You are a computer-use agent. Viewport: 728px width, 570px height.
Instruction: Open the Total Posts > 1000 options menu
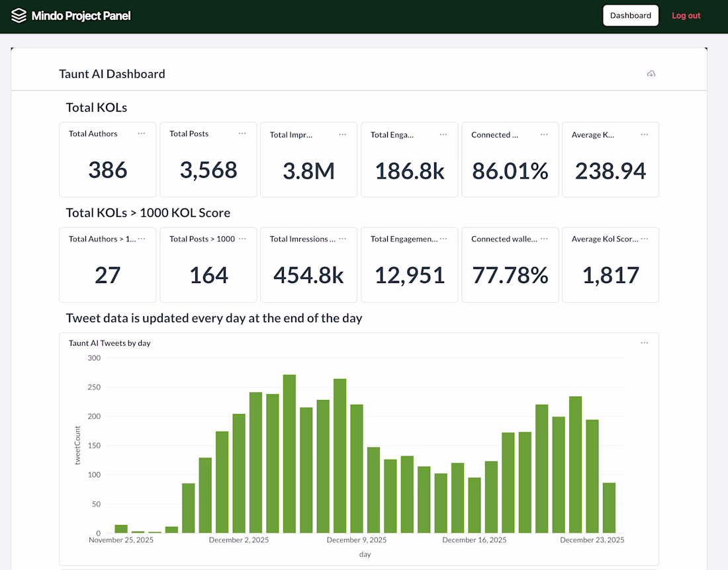pos(242,239)
